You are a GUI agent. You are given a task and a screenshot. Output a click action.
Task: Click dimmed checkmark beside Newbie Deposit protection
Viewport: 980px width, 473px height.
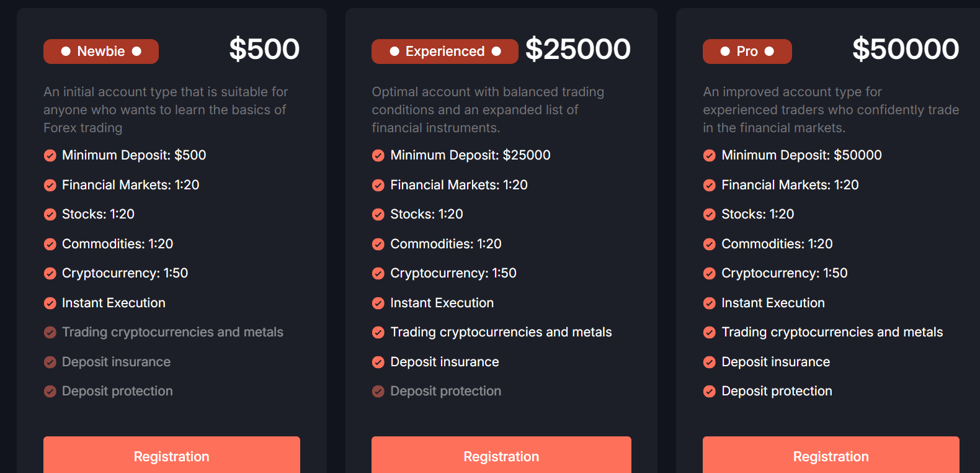tap(50, 392)
